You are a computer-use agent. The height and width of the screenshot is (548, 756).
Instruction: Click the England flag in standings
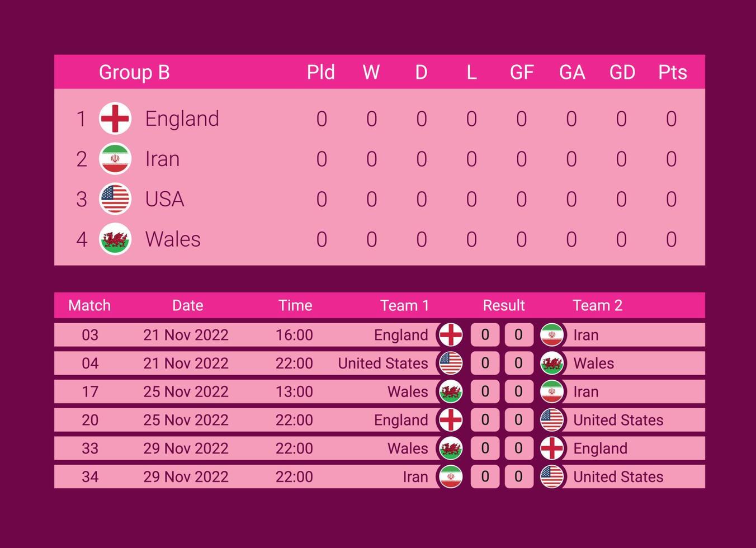(115, 119)
